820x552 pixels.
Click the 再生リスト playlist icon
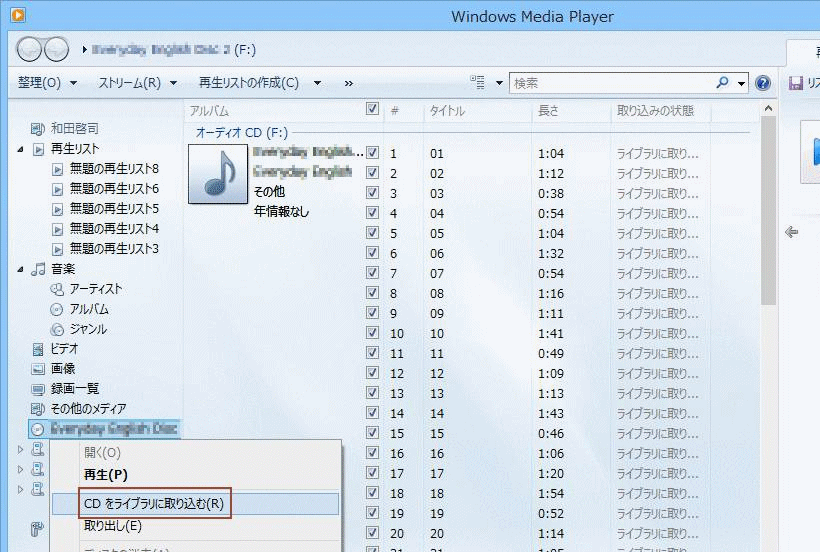pyautogui.click(x=38, y=149)
